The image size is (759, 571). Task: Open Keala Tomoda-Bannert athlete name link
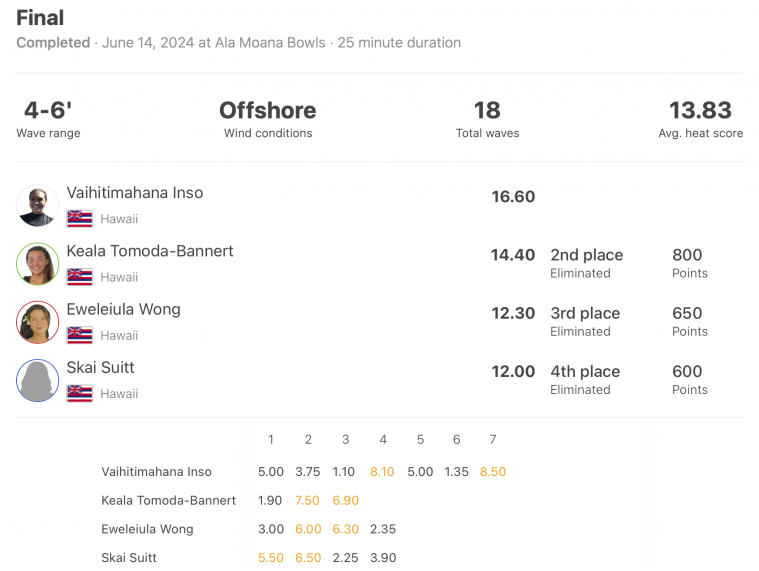click(x=150, y=251)
